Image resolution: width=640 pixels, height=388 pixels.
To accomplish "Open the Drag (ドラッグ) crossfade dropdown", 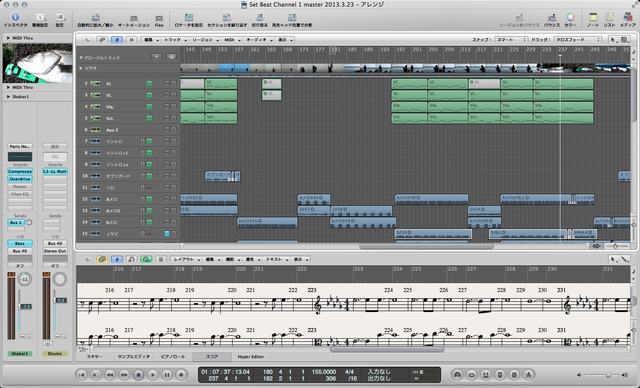I will coord(578,40).
